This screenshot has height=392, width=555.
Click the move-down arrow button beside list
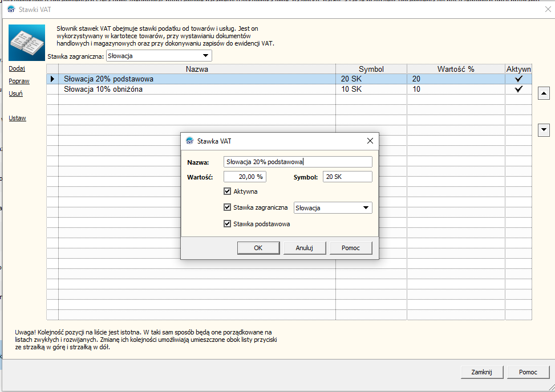tap(544, 130)
